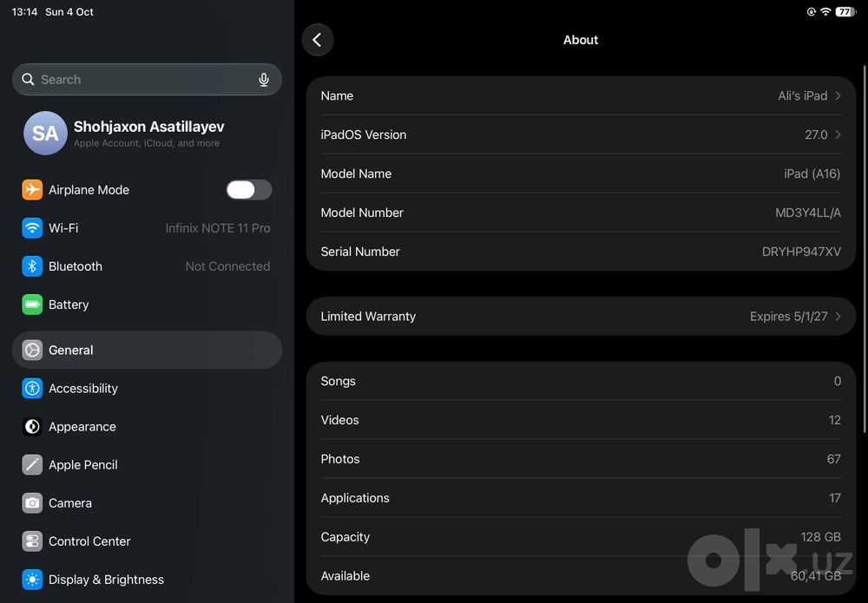868x603 pixels.
Task: Tap the Accessibility icon
Action: click(32, 389)
